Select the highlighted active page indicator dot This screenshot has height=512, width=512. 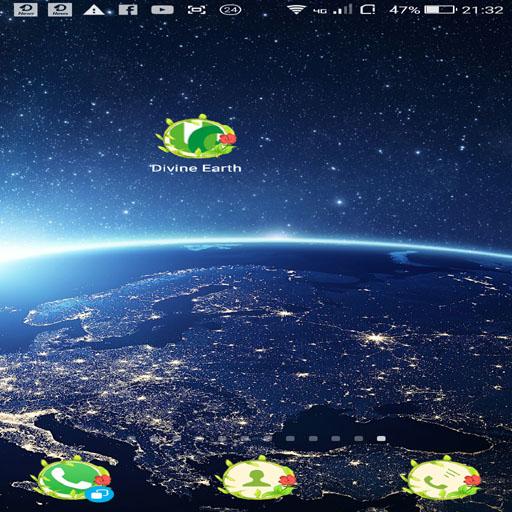click(381, 438)
